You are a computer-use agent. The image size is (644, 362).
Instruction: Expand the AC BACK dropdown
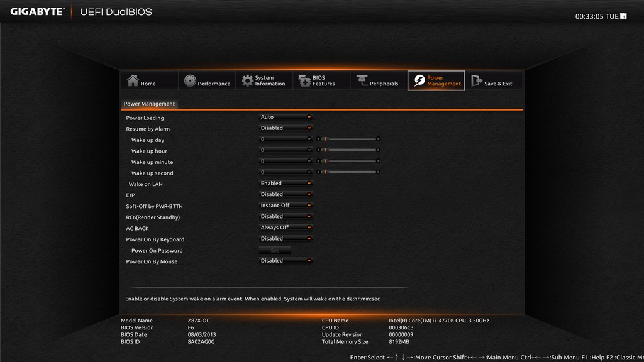point(286,228)
